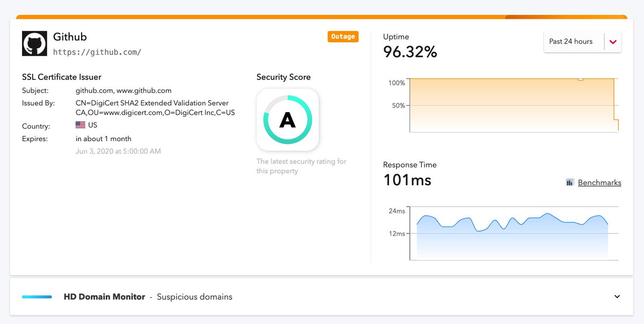
Task: Click the 96.32% uptime value
Action: tap(410, 52)
